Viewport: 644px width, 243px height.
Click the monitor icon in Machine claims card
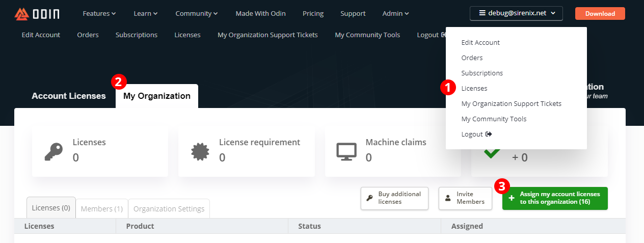[x=346, y=151]
